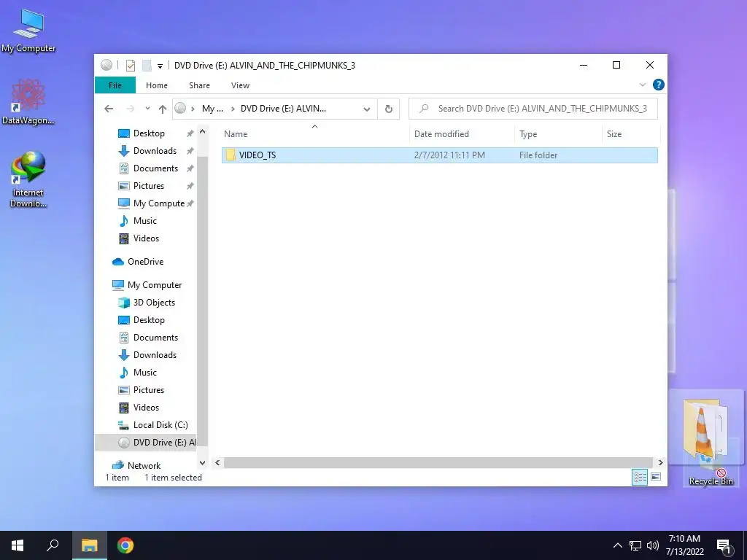Launch Internet Download Manager desktop shortcut
747x560 pixels.
click(x=28, y=179)
